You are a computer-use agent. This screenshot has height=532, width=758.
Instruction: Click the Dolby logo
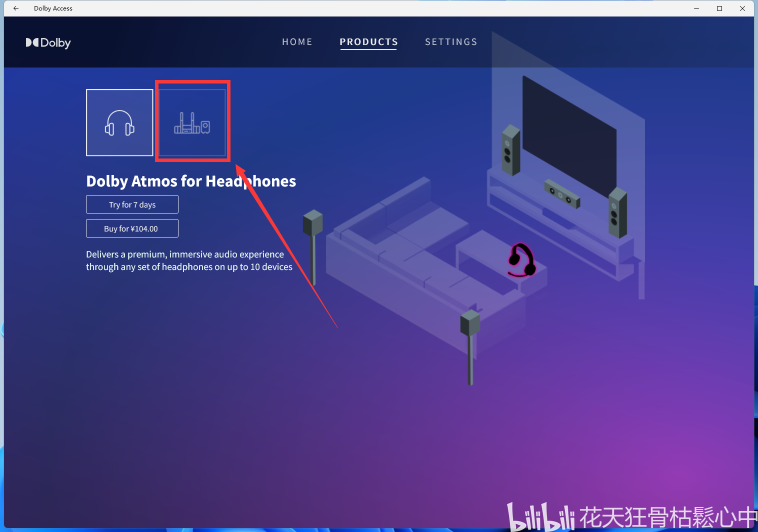point(48,43)
